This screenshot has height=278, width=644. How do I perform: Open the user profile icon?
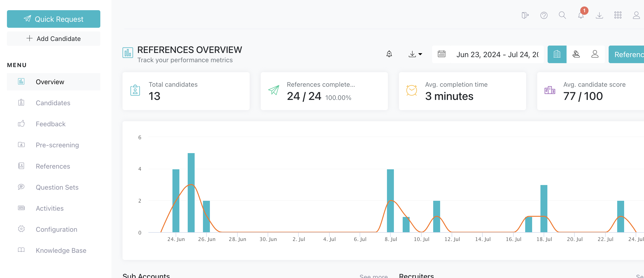point(636,15)
